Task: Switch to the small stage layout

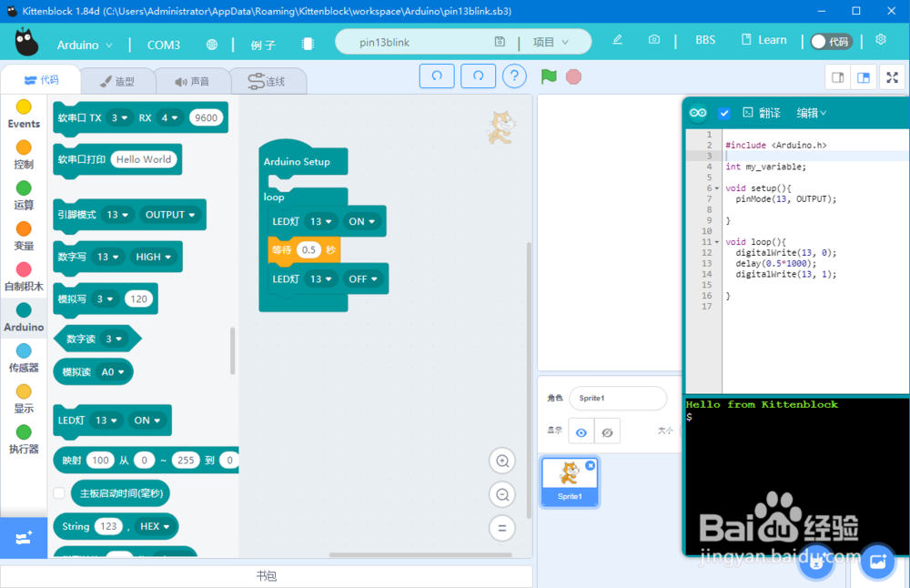Action: [838, 77]
